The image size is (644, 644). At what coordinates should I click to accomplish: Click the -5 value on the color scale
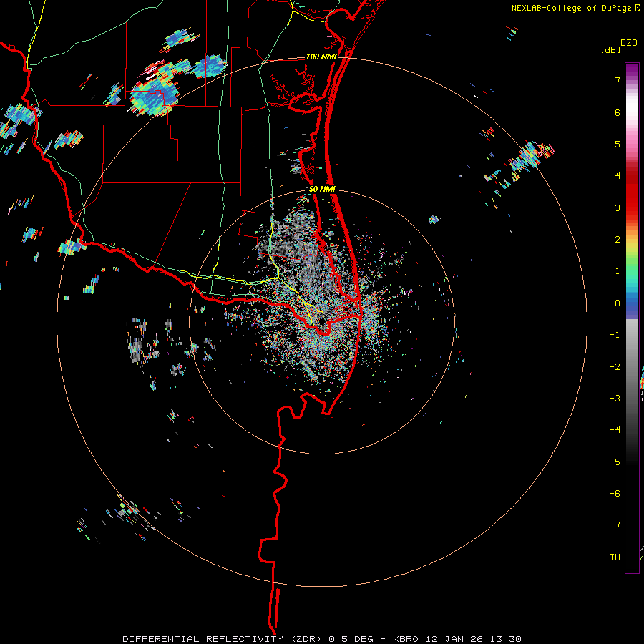click(615, 462)
